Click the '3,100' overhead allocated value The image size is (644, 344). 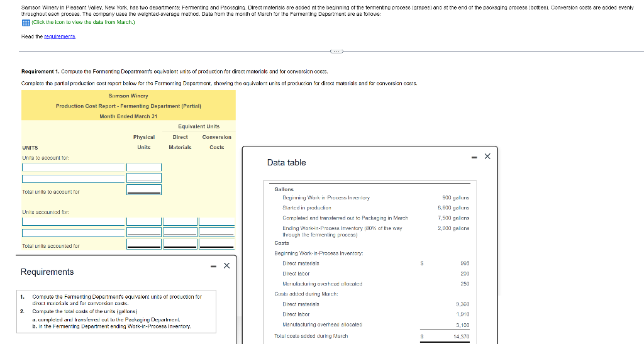[462, 325]
